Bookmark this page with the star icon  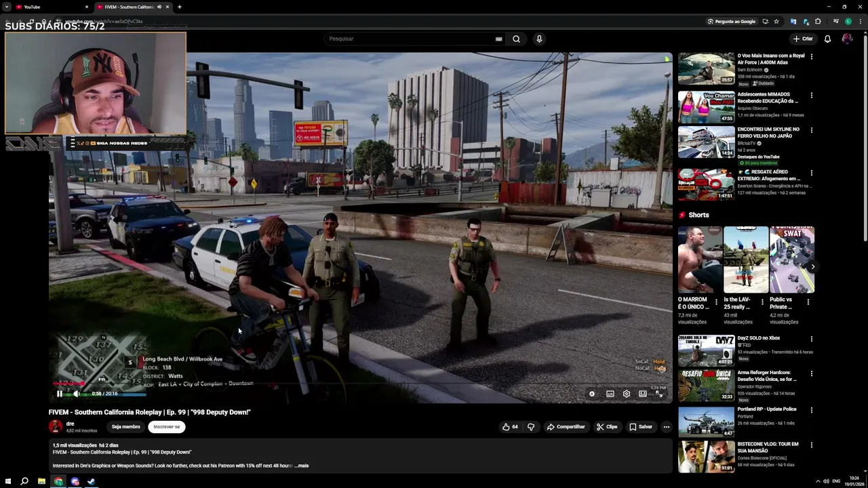point(776,21)
